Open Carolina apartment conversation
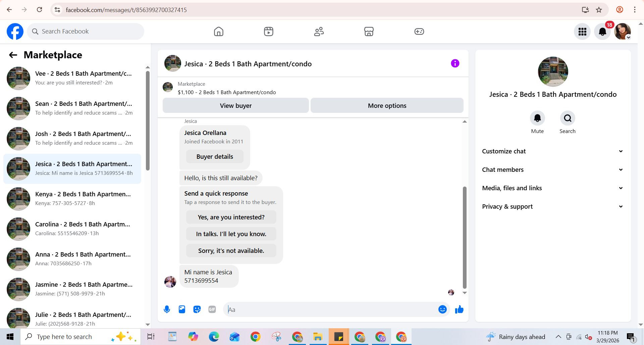 click(72, 229)
